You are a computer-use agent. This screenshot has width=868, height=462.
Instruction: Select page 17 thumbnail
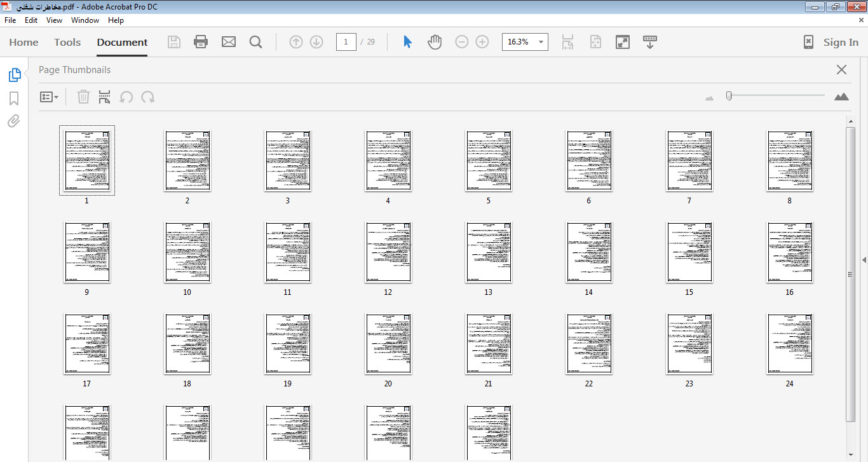(87, 344)
